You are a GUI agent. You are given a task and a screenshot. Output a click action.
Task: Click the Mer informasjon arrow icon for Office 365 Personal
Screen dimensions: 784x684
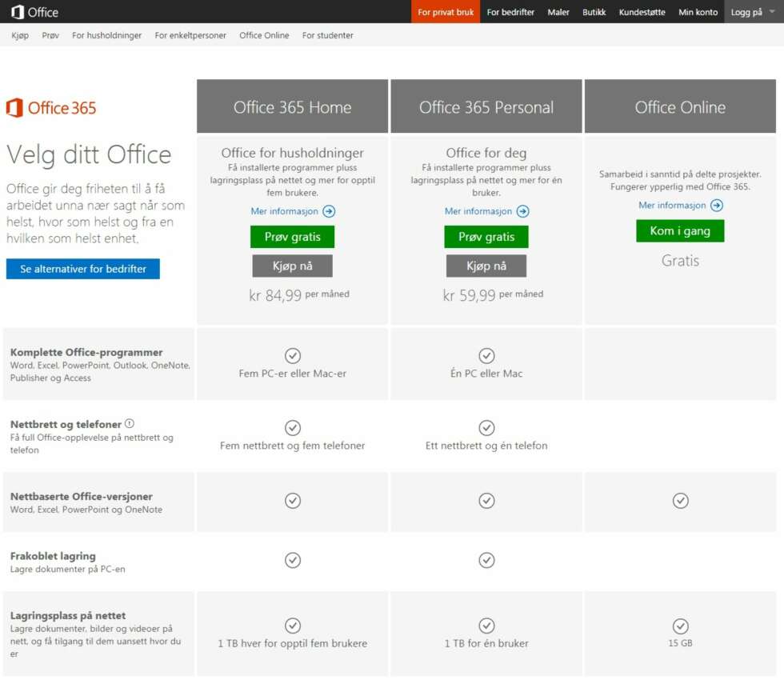pos(523,211)
